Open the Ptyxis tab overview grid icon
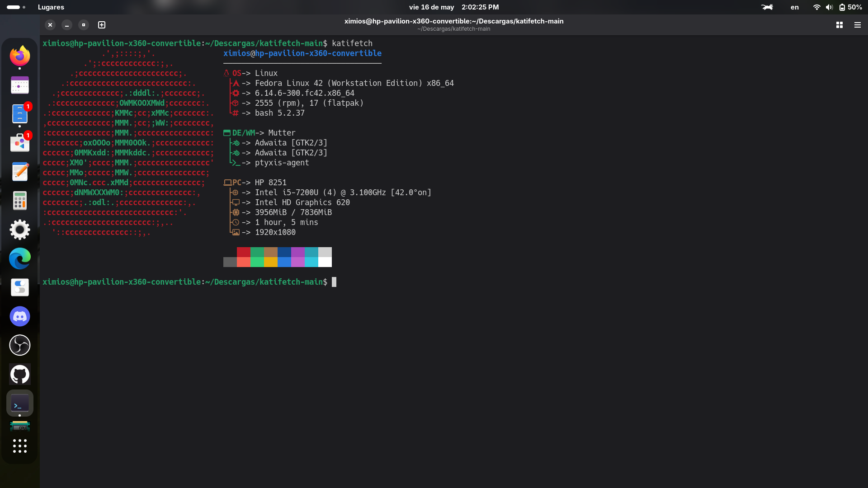Screen dimensions: 868x488 point(840,25)
